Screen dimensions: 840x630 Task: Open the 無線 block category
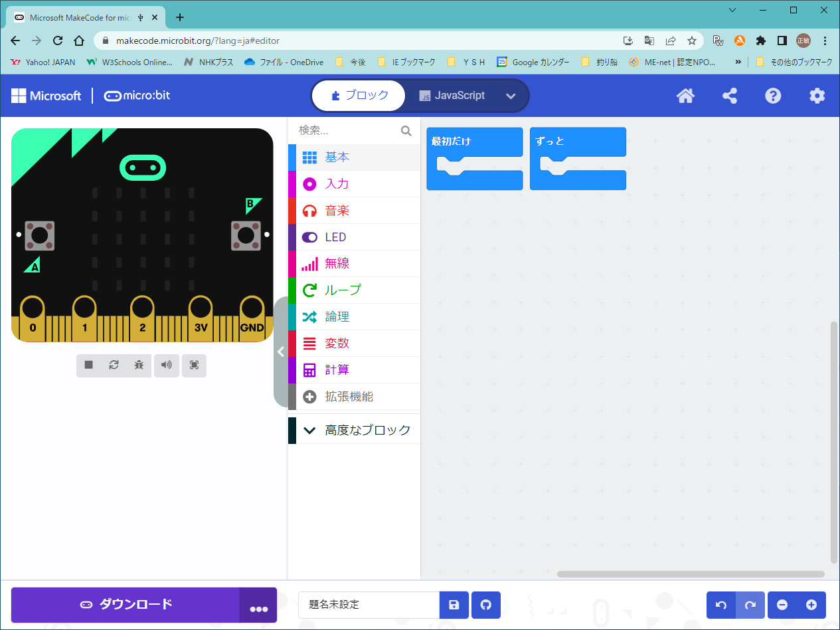(x=354, y=264)
